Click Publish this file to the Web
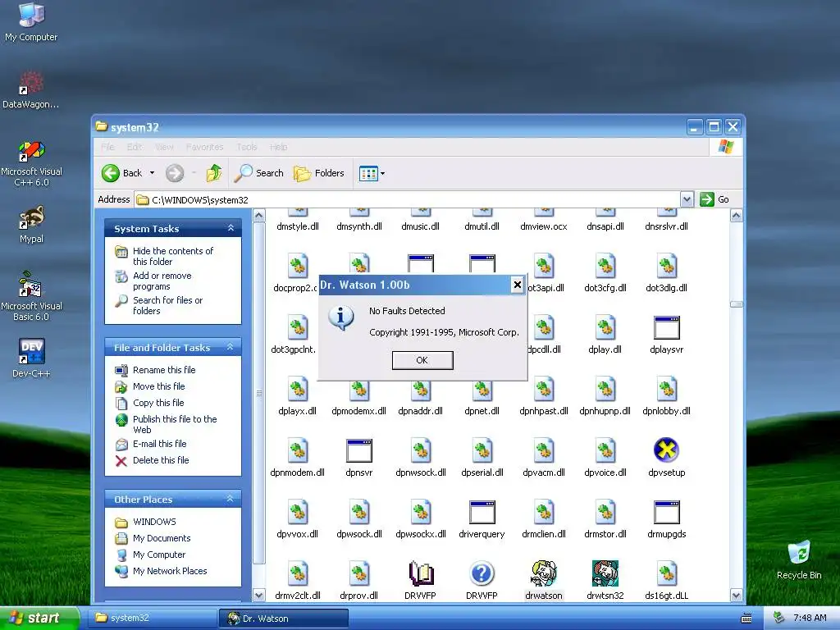This screenshot has width=840, height=630. pyautogui.click(x=175, y=424)
